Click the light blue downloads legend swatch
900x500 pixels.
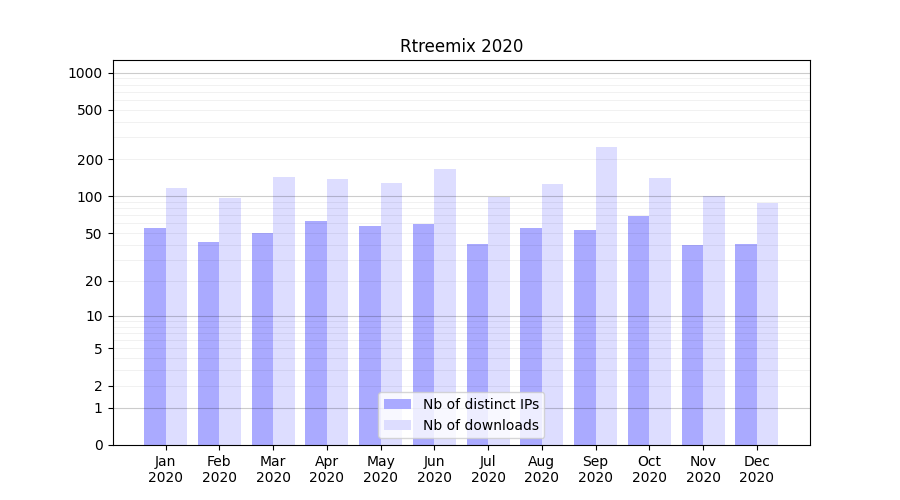[x=397, y=425]
